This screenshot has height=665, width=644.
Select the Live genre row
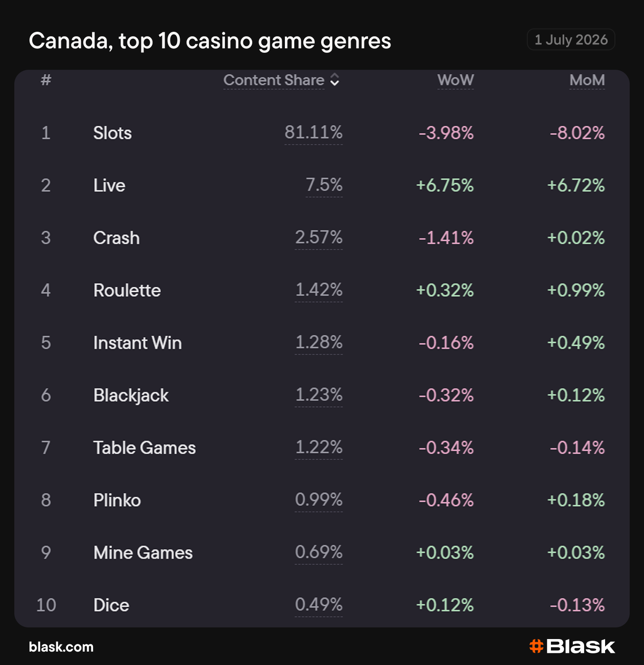pyautogui.click(x=322, y=185)
